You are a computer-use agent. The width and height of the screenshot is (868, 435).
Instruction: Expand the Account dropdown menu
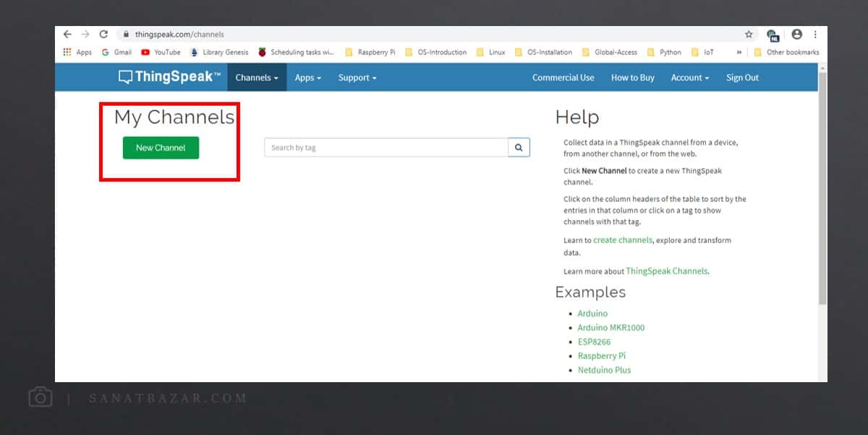click(690, 77)
